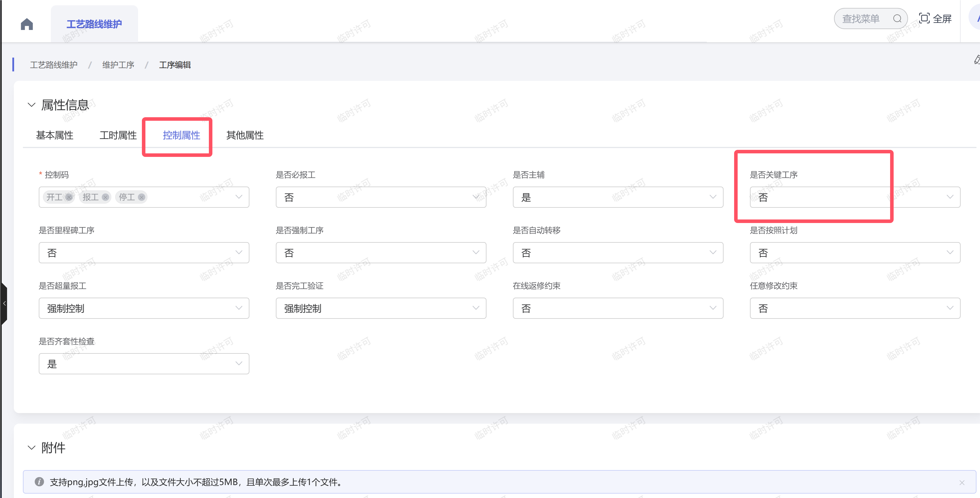Click the 工艺路线维护 breadcrumb link
The height and width of the screenshot is (498, 980).
coord(54,65)
